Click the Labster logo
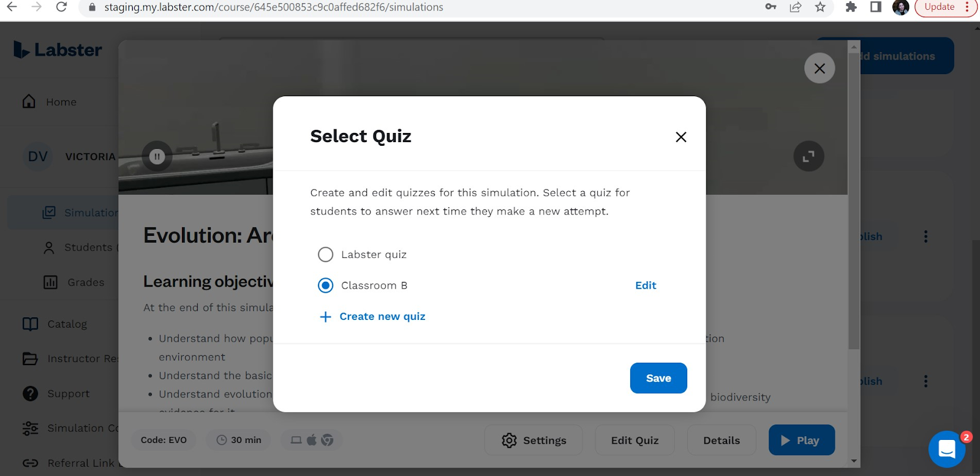 point(57,50)
